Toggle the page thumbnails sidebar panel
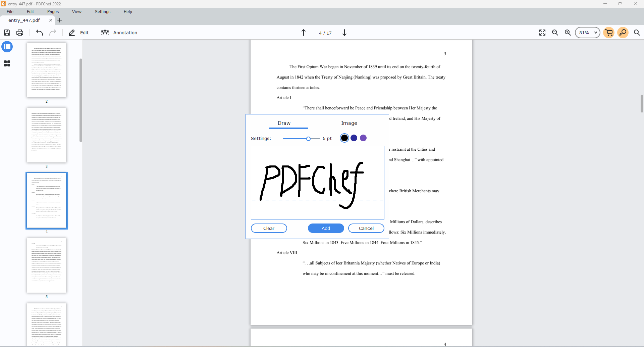 click(7, 47)
